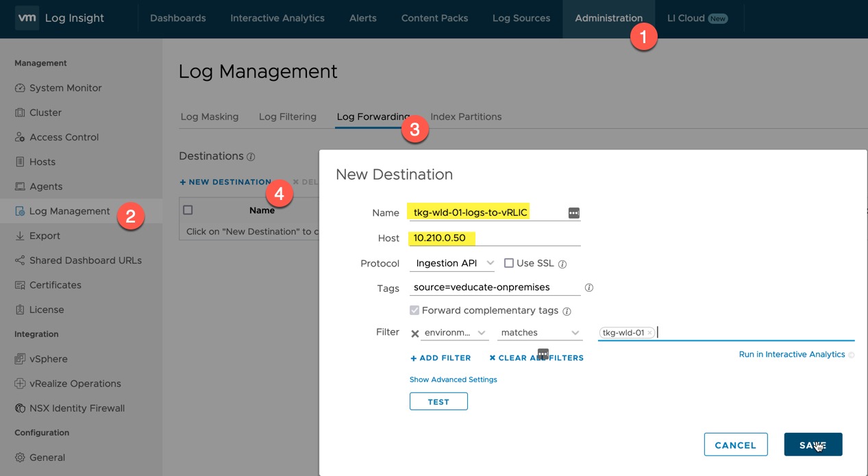The image size is (868, 476).
Task: Switch to the Log Masking tab
Action: 210,117
